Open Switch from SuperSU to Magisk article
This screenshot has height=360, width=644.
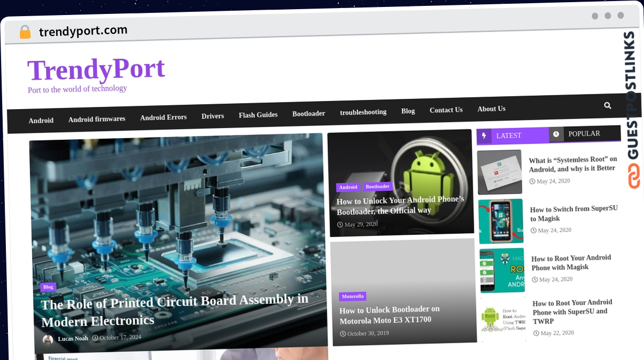click(x=574, y=213)
